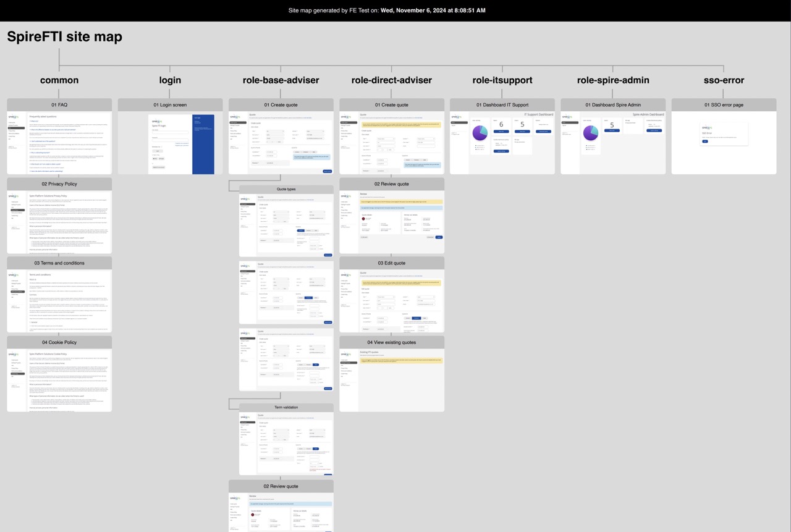791x532 pixels.
Task: Click the small blue button on SSO error card
Action: coord(705,141)
